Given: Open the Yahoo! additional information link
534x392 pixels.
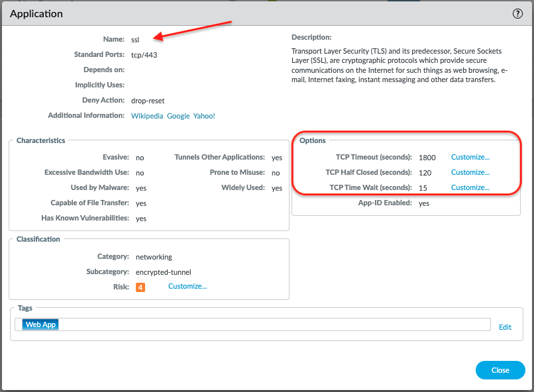Looking at the screenshot, I should coord(204,116).
